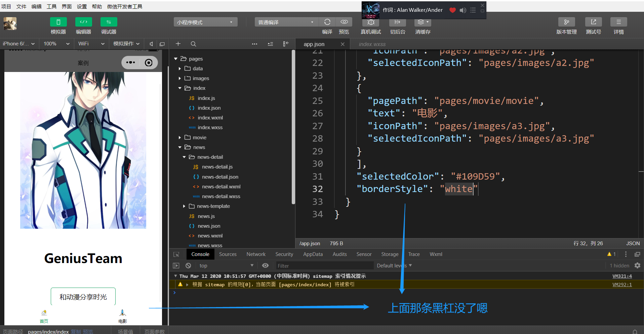Open the VM292:1 source link
The height and width of the screenshot is (334, 644).
[622, 285]
